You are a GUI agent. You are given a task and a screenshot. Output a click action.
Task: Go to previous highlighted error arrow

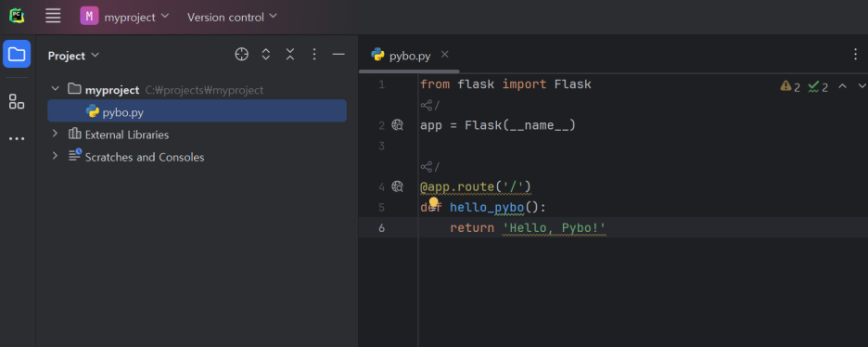pos(843,85)
